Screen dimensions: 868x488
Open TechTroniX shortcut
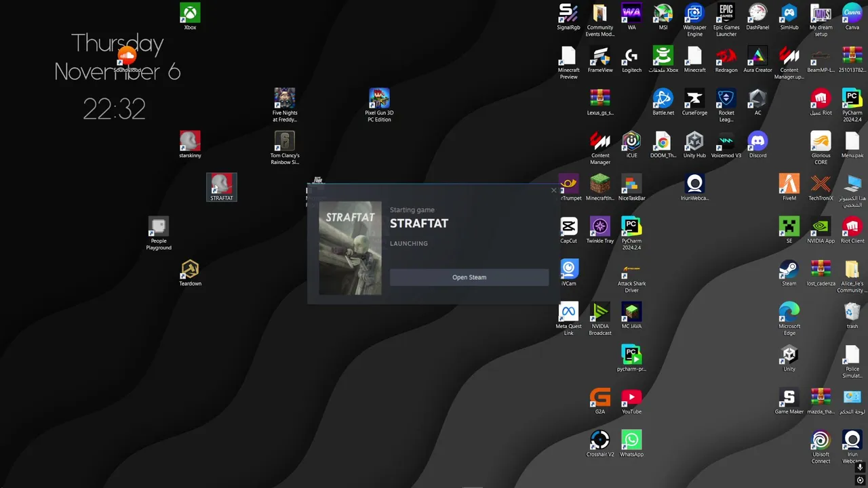click(821, 187)
